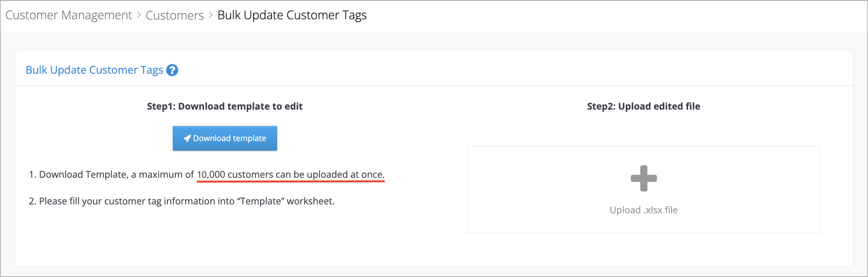Go to Customers breadcrumb link
This screenshot has height=277, width=868.
(175, 15)
